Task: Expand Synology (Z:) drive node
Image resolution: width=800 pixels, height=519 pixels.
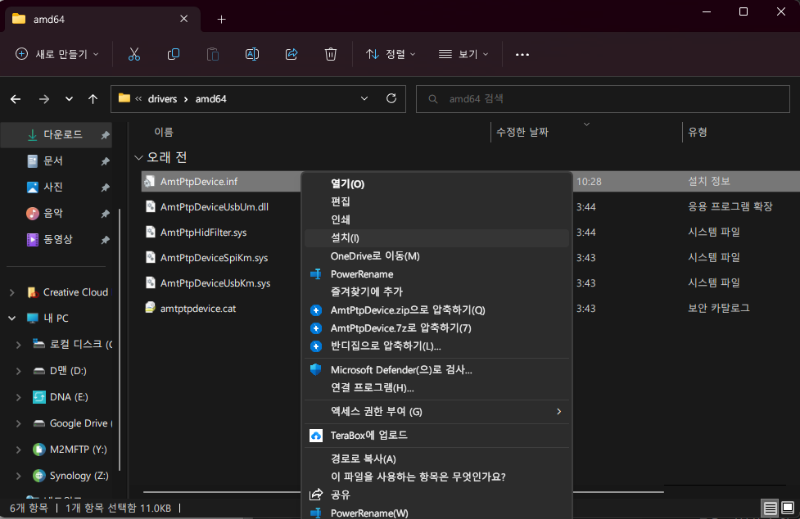Action: [18, 476]
